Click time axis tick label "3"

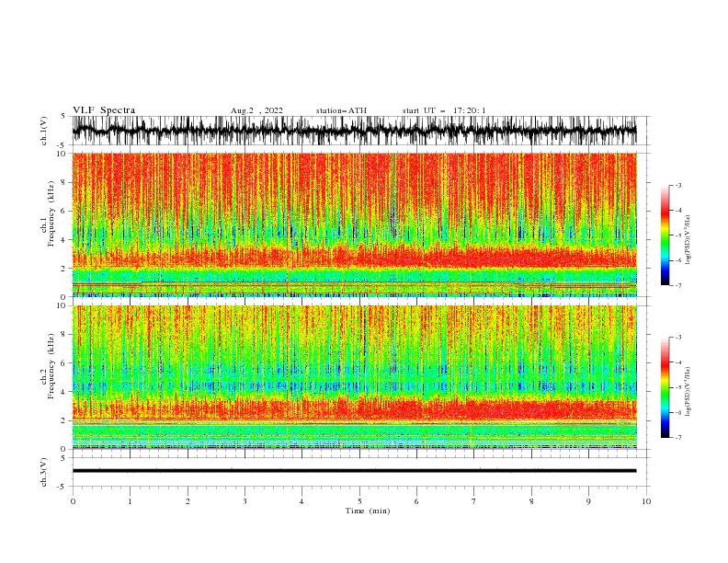[x=245, y=501]
